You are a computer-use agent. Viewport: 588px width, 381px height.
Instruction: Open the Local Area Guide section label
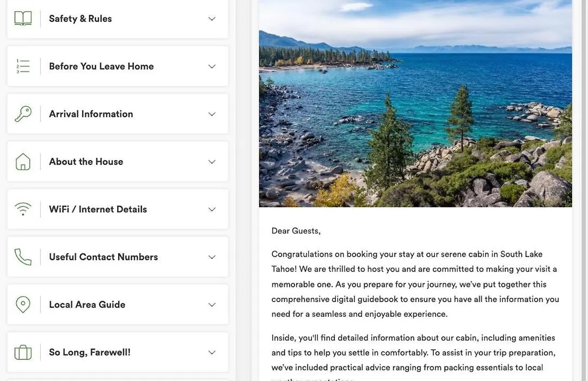(x=87, y=304)
